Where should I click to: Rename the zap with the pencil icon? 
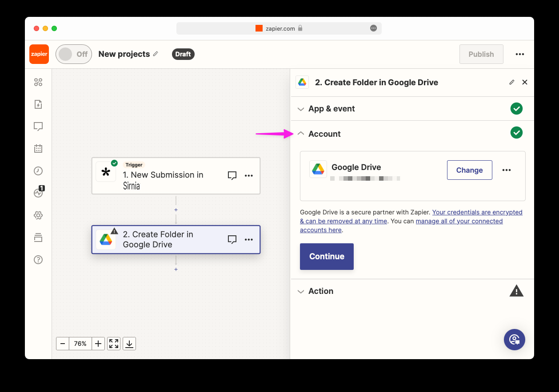[x=156, y=54]
